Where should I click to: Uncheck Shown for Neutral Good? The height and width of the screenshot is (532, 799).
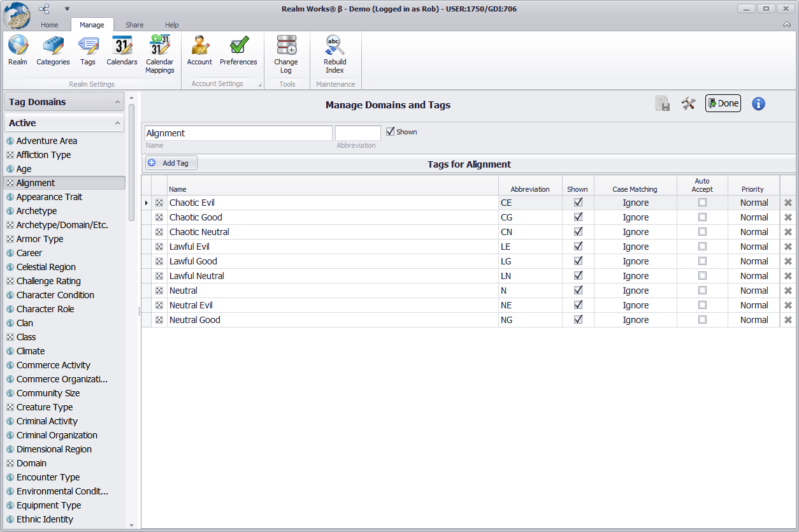(x=578, y=320)
